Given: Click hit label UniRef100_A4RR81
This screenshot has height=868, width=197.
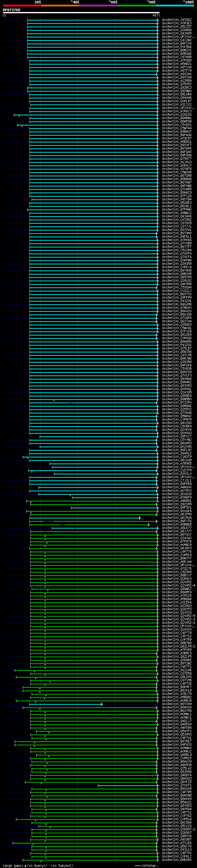Looking at the screenshot, I should (176, 501).
